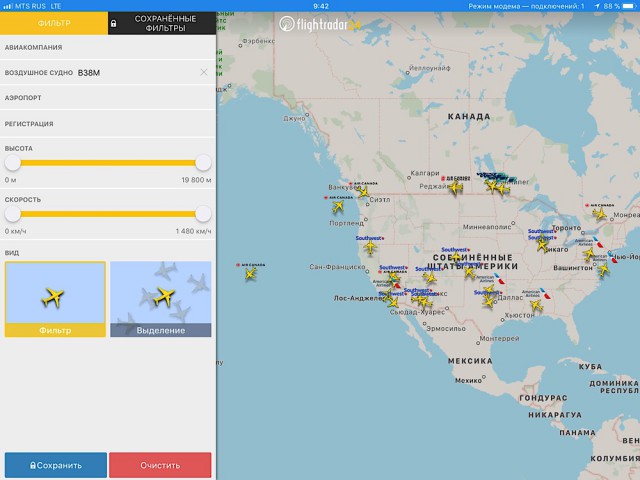Image resolution: width=640 pixels, height=480 pixels.
Task: Select Air Canada plane over the Pacific Ocean
Action: 251,274
